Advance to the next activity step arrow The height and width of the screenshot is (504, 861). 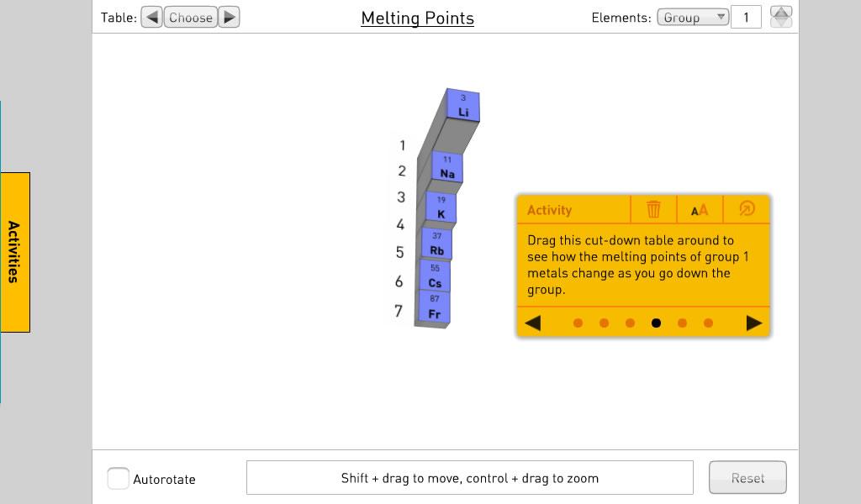click(754, 323)
